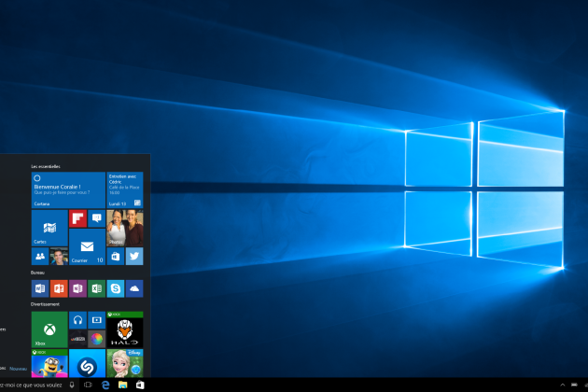Open the calendar tile showing Lundi 13
Screen dimensions: 588x392
124,189
